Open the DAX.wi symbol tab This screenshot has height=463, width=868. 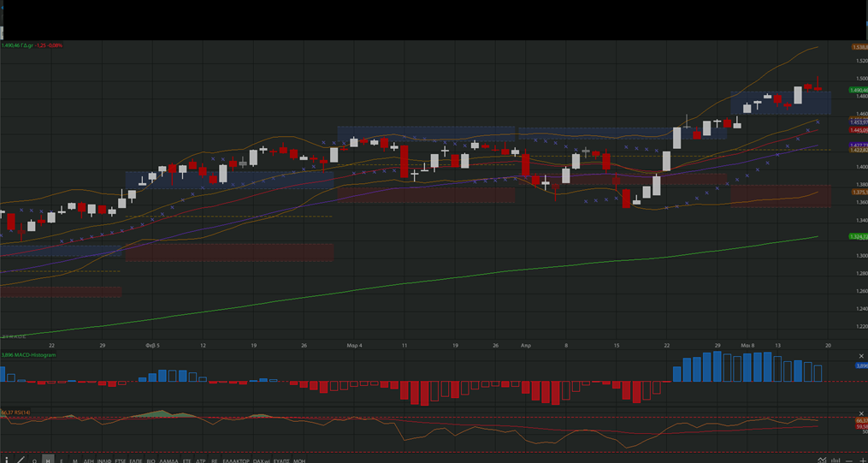pos(262,460)
